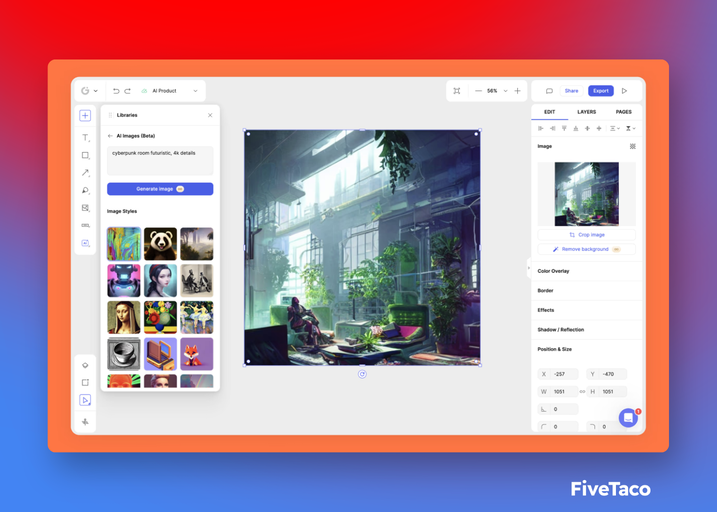Click the rotation angle field

tap(558, 409)
